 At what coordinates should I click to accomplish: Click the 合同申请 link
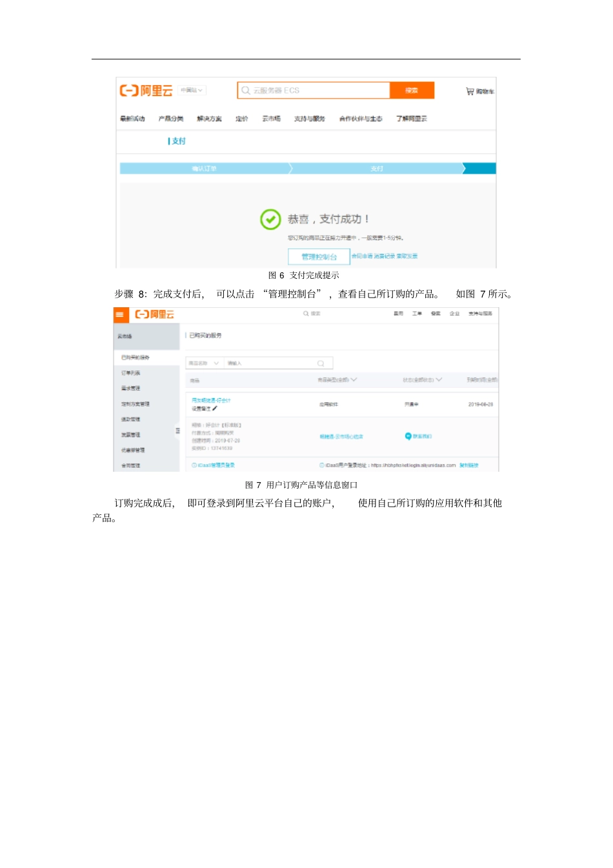point(362,256)
